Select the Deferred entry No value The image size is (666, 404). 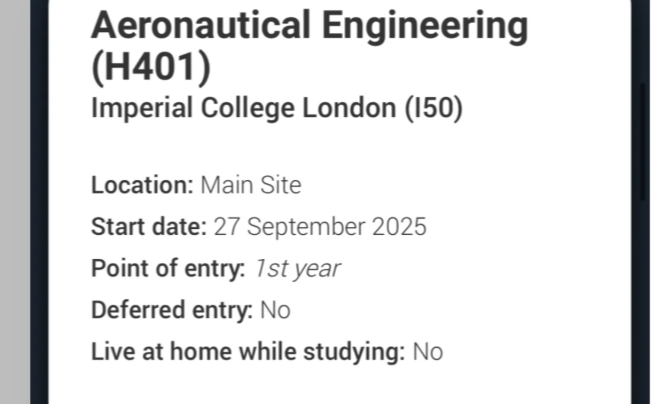tap(275, 310)
